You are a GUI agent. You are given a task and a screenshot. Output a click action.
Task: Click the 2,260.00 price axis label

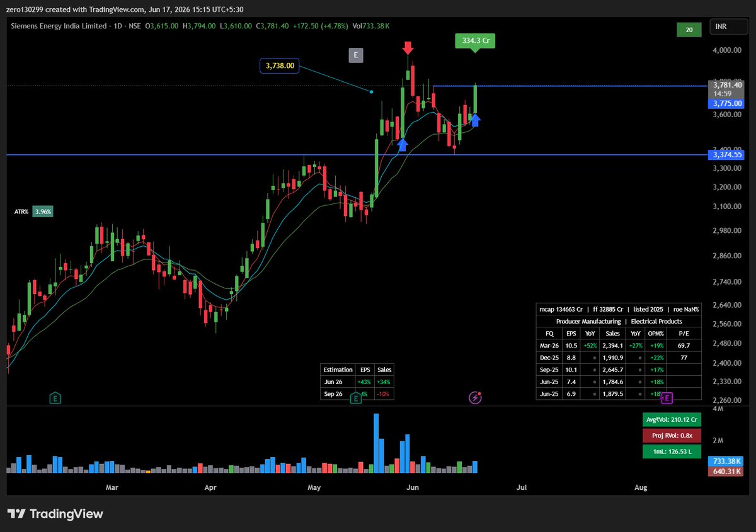click(728, 400)
